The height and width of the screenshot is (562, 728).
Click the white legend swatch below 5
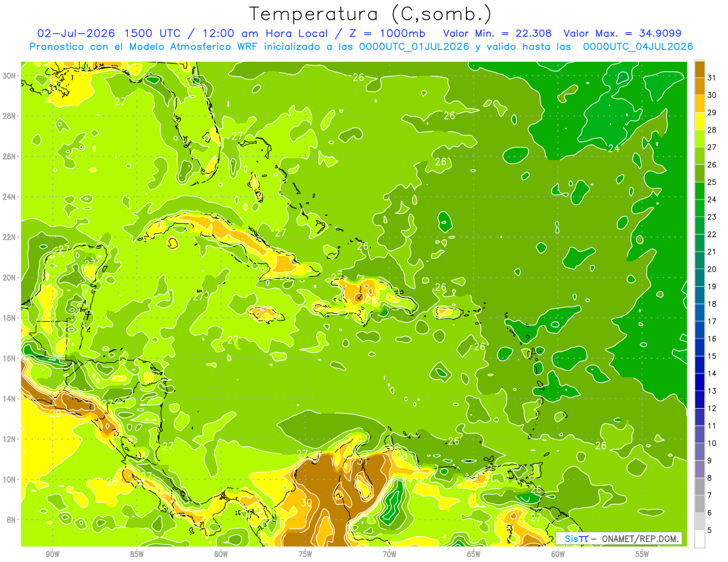tap(700, 539)
